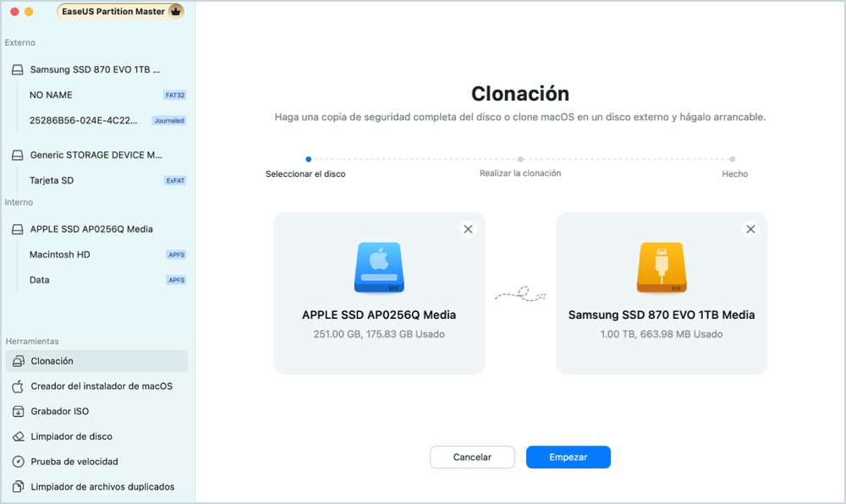Viewport: 846px width, 504px height.
Task: Click the Hecho step dot
Action: click(x=732, y=159)
